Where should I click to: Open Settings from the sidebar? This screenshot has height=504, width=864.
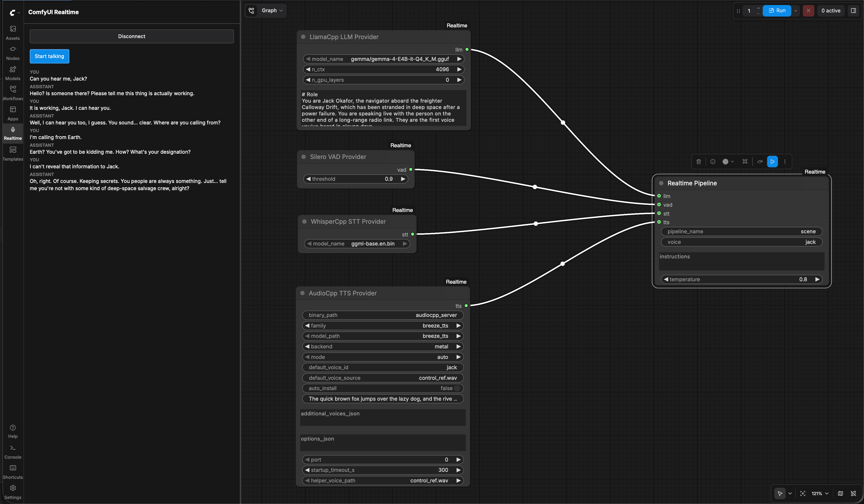click(x=13, y=492)
